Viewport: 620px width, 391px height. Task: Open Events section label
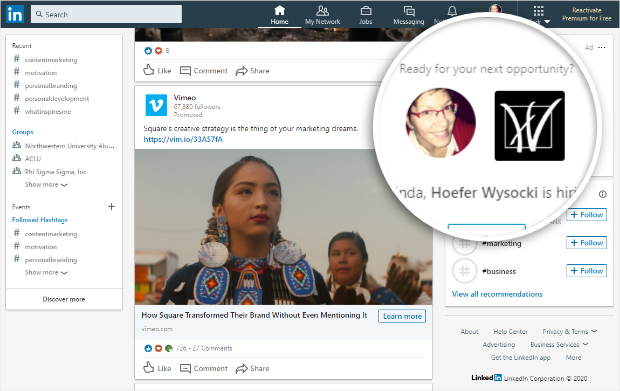tap(21, 207)
